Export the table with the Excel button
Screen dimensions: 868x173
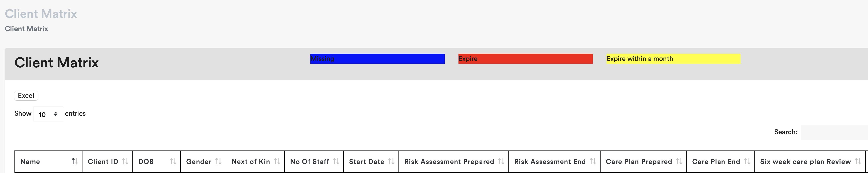(26, 96)
